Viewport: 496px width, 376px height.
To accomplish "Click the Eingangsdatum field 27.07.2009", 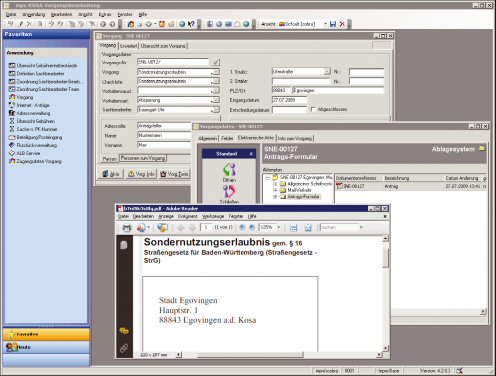I will (x=289, y=100).
